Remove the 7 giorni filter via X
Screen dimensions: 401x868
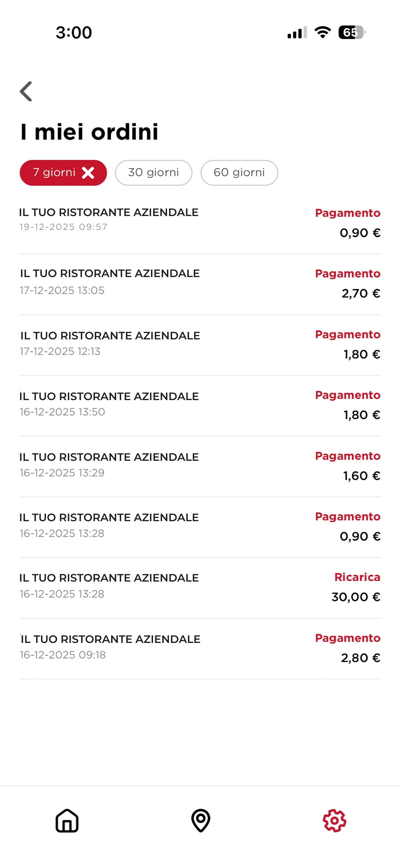pyautogui.click(x=88, y=173)
